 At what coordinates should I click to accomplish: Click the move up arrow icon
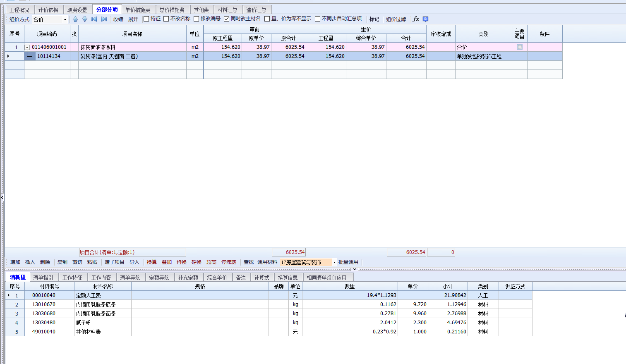point(75,19)
